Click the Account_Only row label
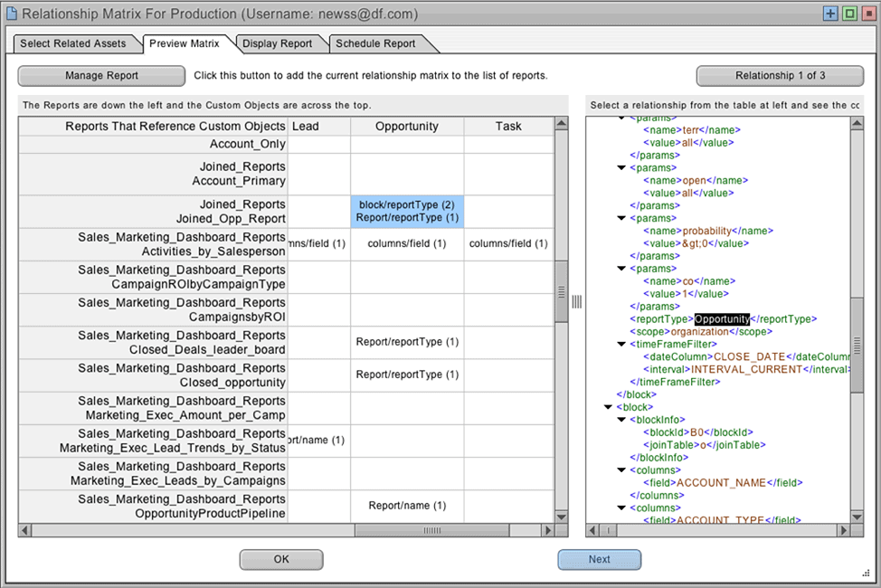881x588 pixels. tap(154, 145)
